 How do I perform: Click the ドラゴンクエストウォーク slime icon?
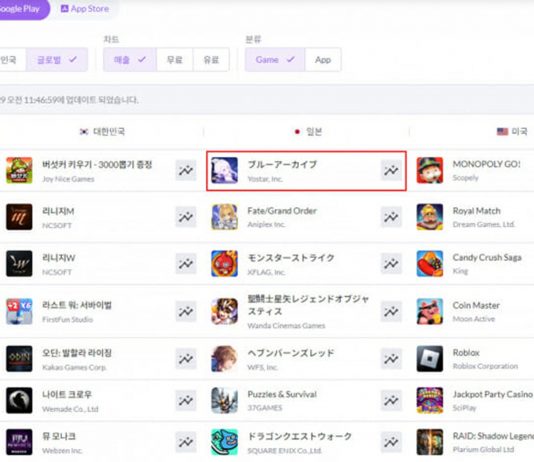224,442
